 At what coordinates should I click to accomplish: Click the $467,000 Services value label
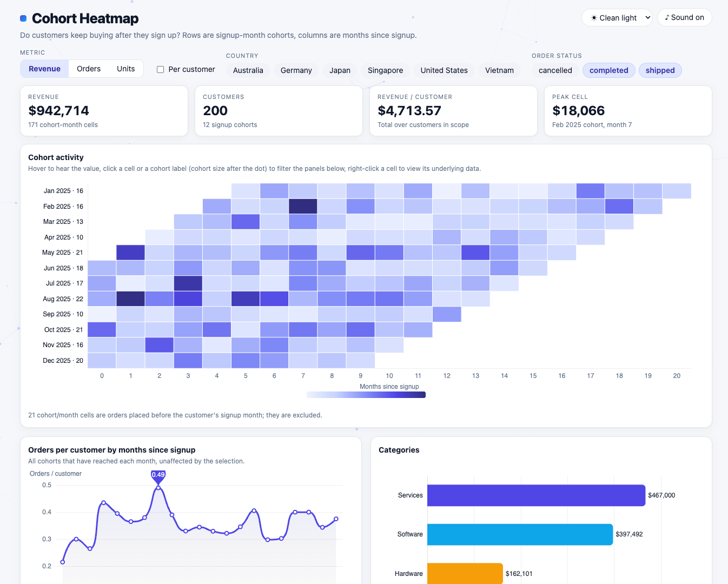(661, 495)
